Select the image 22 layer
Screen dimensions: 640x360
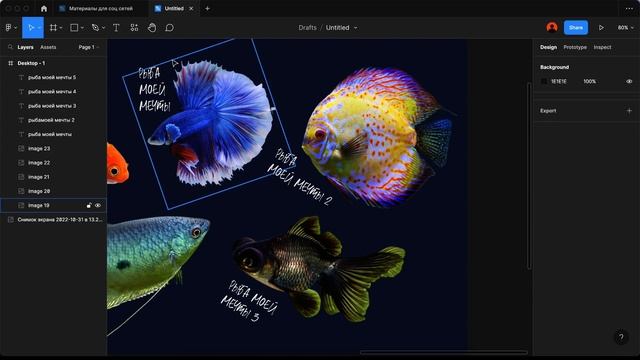[53, 162]
